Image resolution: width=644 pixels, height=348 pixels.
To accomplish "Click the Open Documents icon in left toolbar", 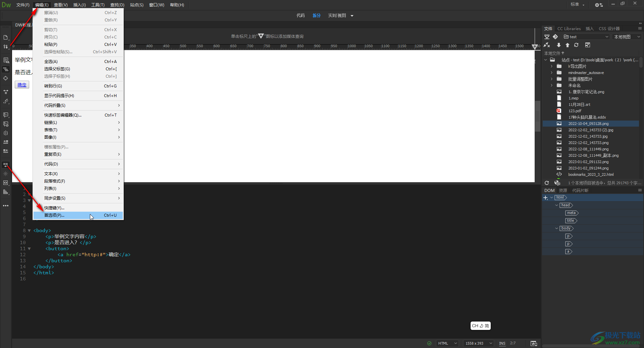I will pos(6,38).
